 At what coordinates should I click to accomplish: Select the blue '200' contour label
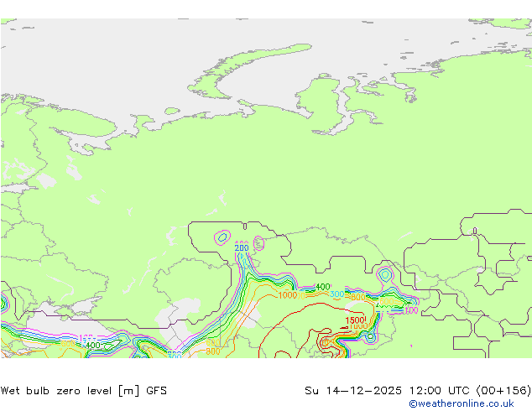(242, 248)
